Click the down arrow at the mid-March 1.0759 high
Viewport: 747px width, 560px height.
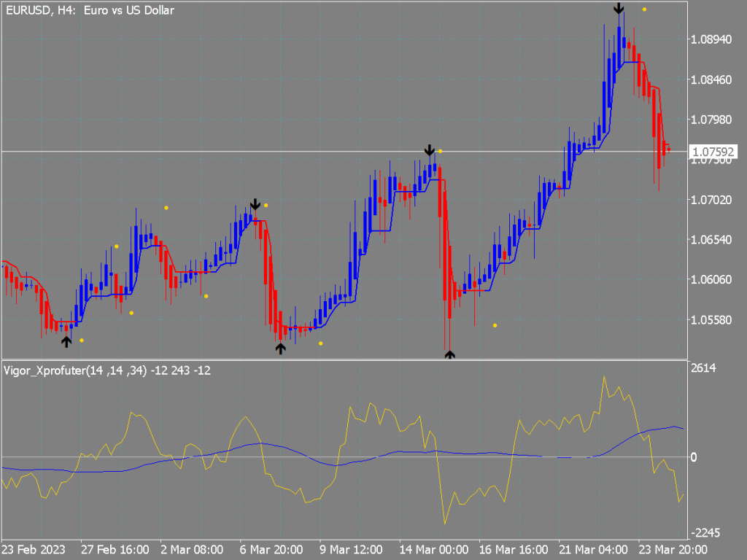point(429,150)
